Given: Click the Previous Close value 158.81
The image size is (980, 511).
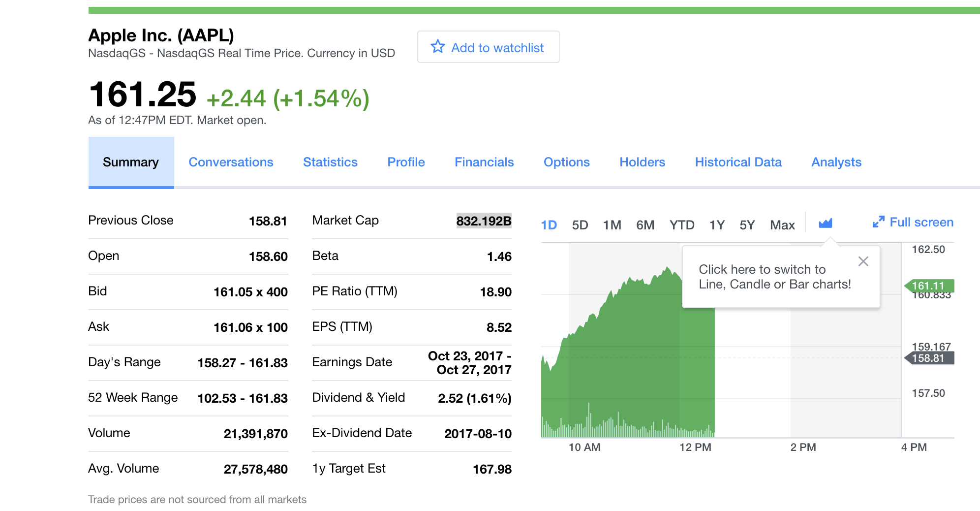Looking at the screenshot, I should (x=268, y=221).
